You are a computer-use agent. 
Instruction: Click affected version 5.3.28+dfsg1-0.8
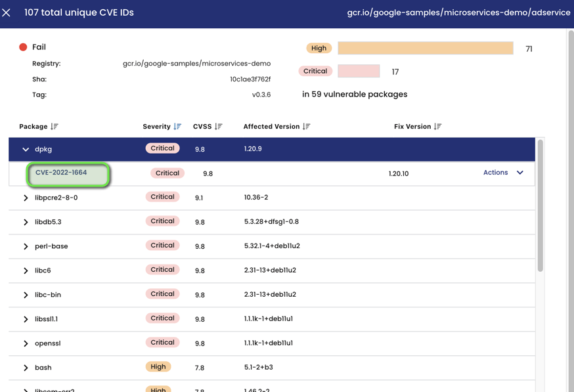click(x=271, y=222)
